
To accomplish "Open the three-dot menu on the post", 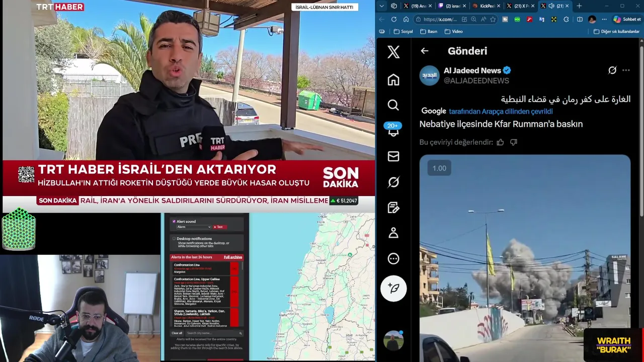I will 626,70.
